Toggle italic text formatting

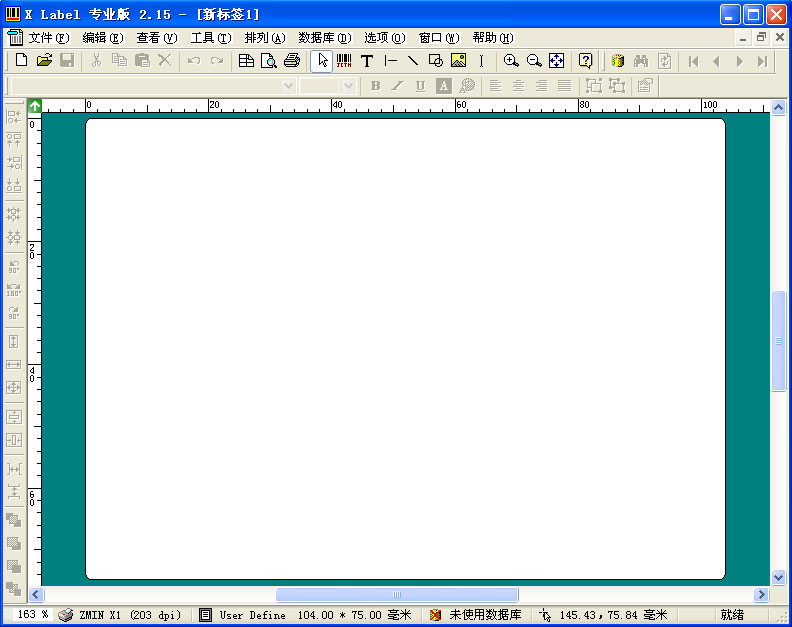tap(398, 86)
